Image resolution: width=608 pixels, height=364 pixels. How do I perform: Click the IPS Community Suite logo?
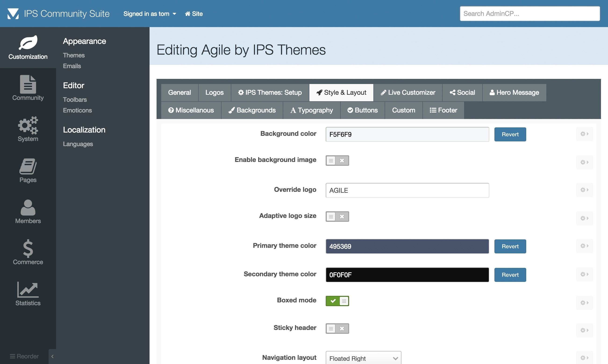pos(13,14)
